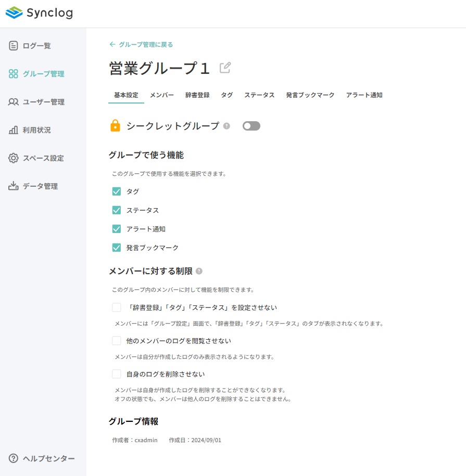The image size is (466, 476).
Task: Open user management via people icon
Action: tap(14, 102)
